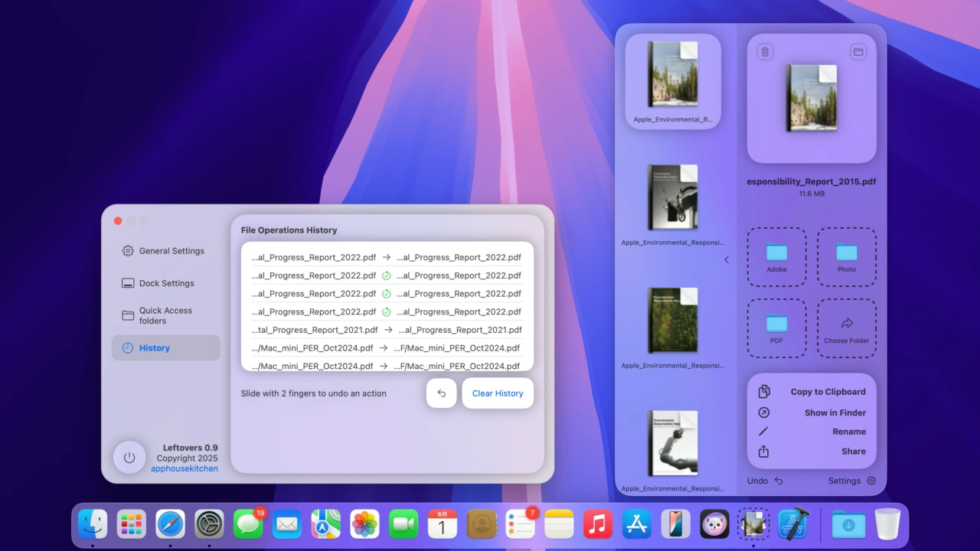Open Safari from the Dock

(171, 524)
